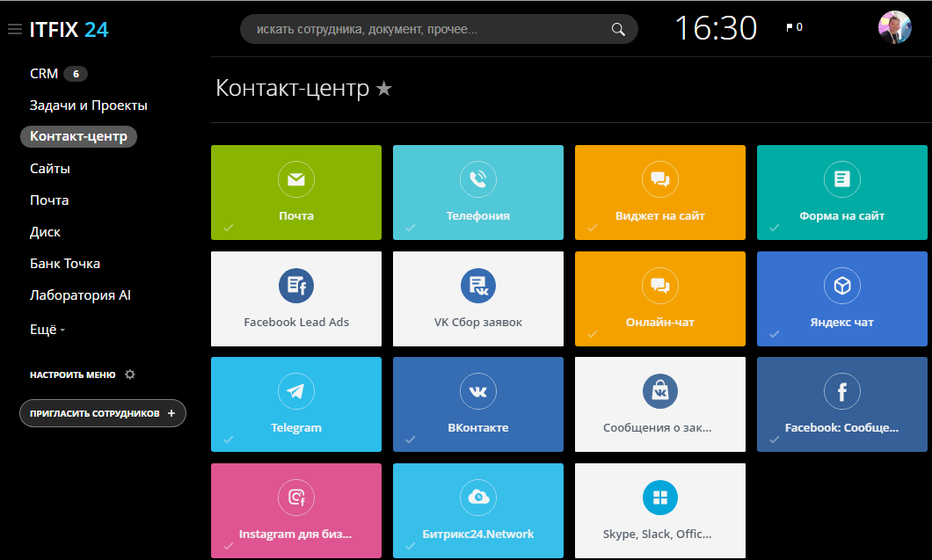Screen dimensions: 932x560
Task: Click the phone icon on Телефония tile
Action: coord(478,179)
